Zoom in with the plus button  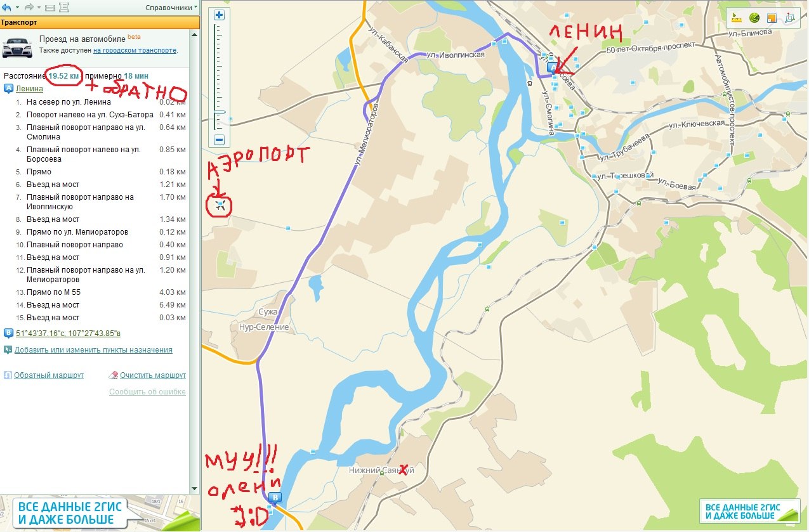tap(220, 15)
